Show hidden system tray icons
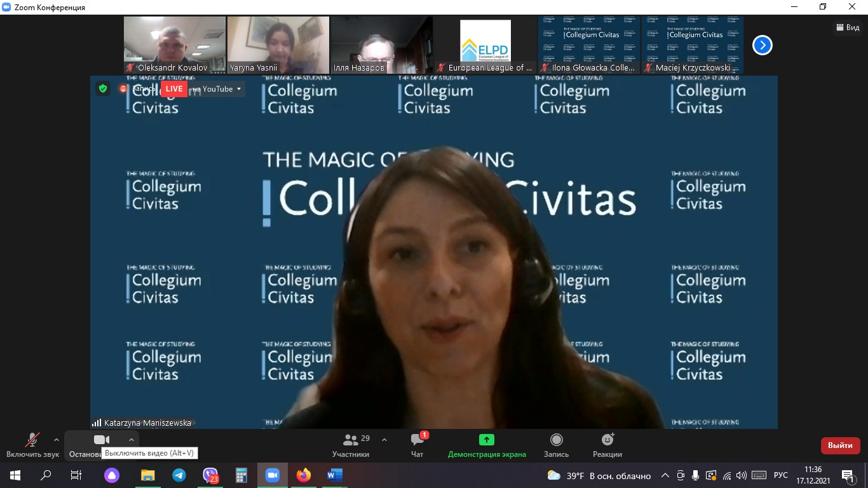This screenshot has height=488, width=868. 665,475
